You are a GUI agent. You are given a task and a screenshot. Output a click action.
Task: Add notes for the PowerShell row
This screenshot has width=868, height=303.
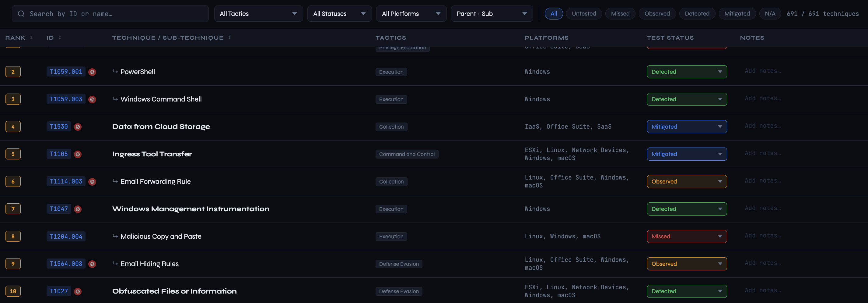[762, 71]
